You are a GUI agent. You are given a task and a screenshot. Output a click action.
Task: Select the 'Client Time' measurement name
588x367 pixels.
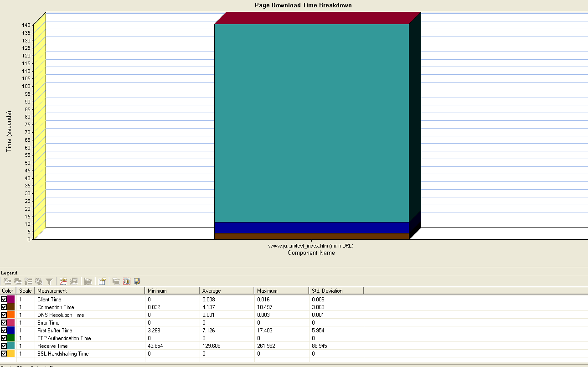coord(49,299)
